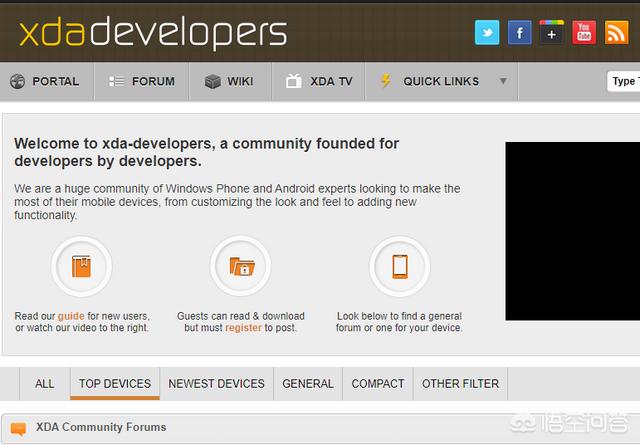Screen dimensions: 640x445
Task: Play the black intro video panel
Action: coord(573,231)
